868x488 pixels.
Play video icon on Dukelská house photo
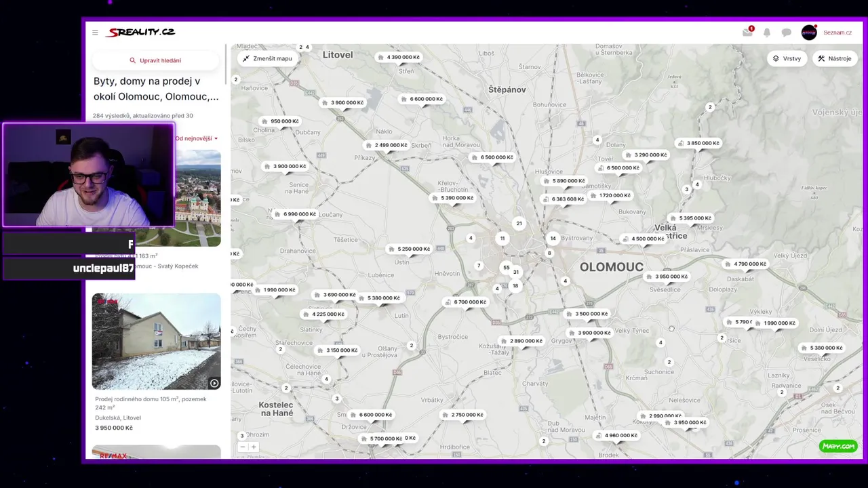pyautogui.click(x=214, y=383)
